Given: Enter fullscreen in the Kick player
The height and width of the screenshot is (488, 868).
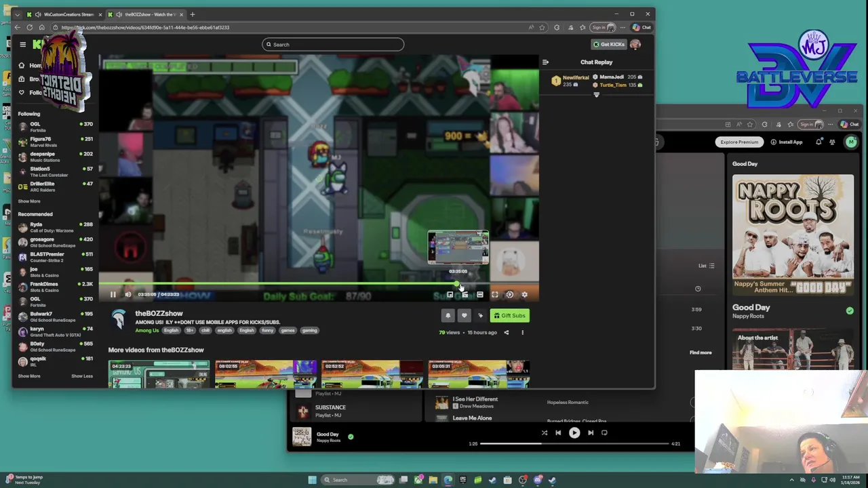Looking at the screenshot, I should click(x=494, y=294).
